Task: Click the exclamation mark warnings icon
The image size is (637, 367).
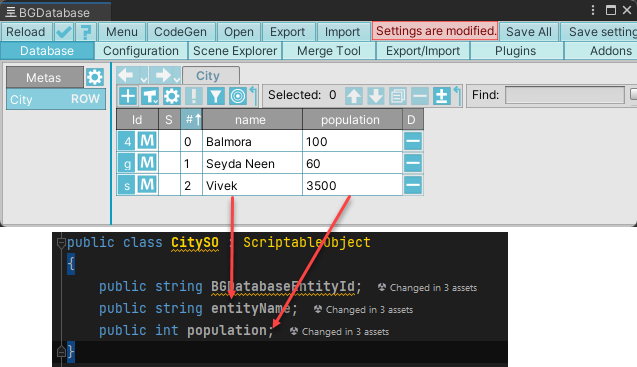Action: 193,96
